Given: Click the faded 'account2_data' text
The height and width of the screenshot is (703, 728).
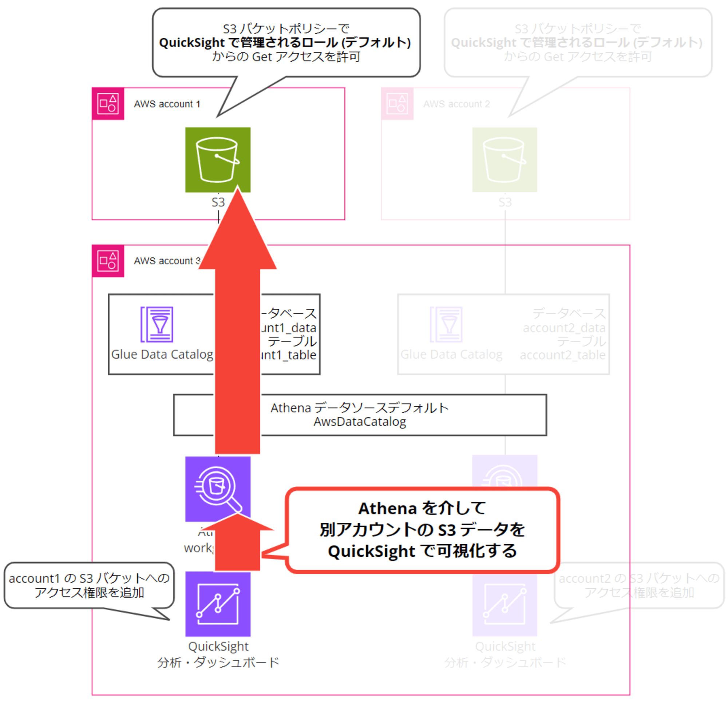Looking at the screenshot, I should [564, 328].
